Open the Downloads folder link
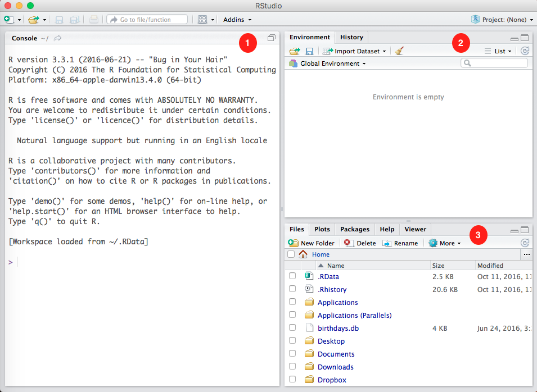 point(335,367)
